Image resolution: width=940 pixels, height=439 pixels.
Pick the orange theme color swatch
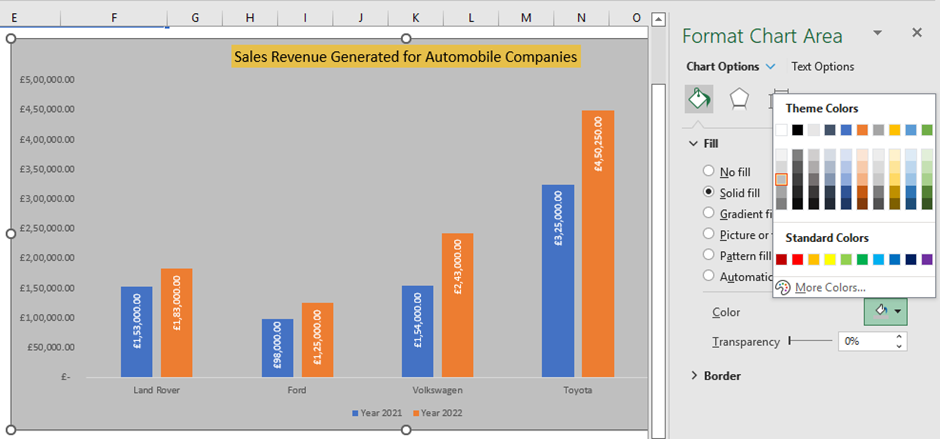tap(863, 130)
